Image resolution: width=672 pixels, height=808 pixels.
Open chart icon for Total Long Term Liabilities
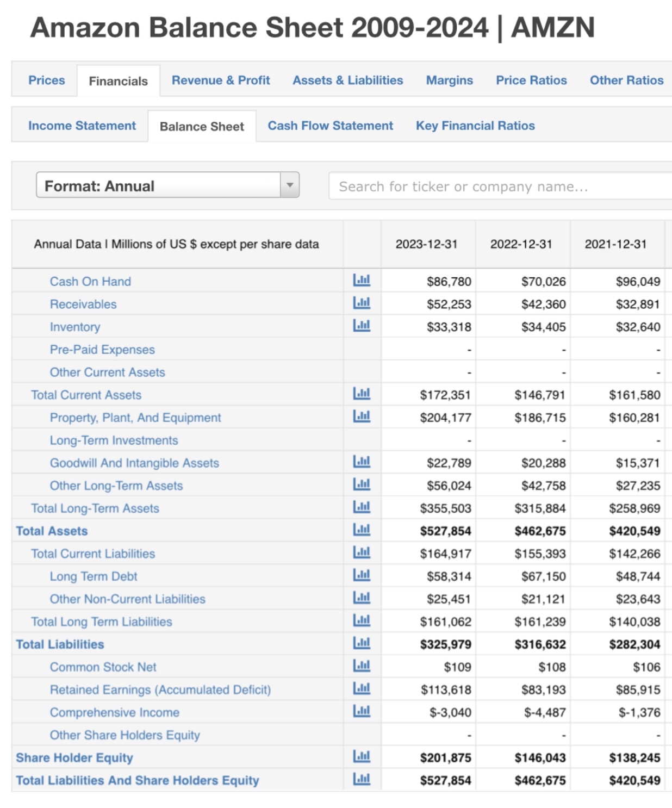point(362,620)
